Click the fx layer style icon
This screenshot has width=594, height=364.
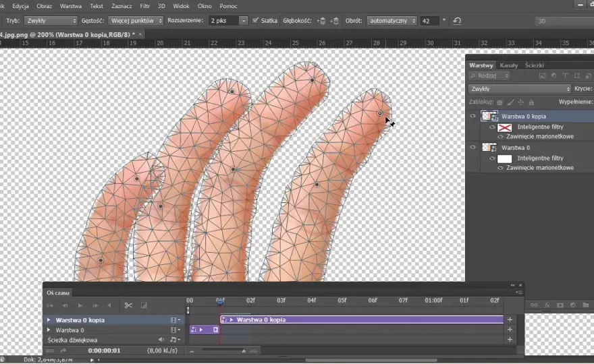pyautogui.click(x=547, y=305)
